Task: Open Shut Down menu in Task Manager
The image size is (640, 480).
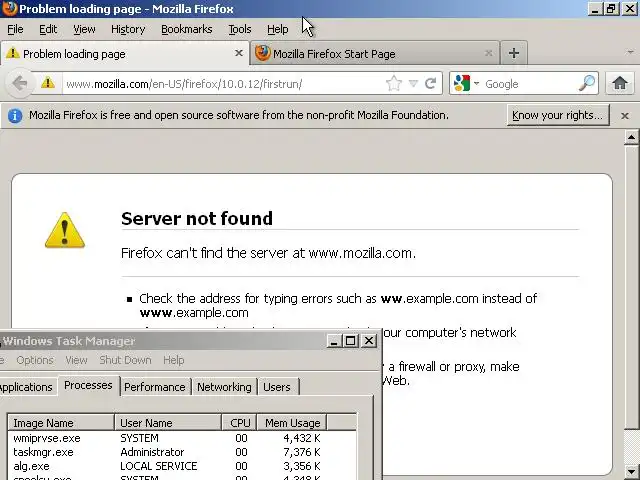Action: click(125, 360)
